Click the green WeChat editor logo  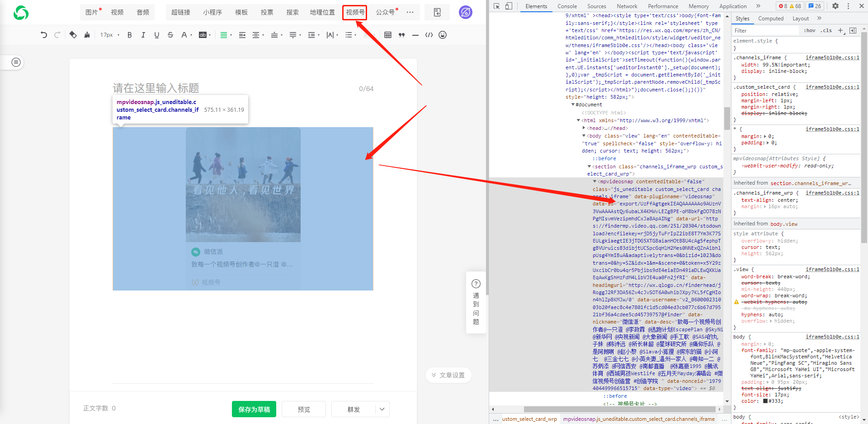pyautogui.click(x=21, y=13)
